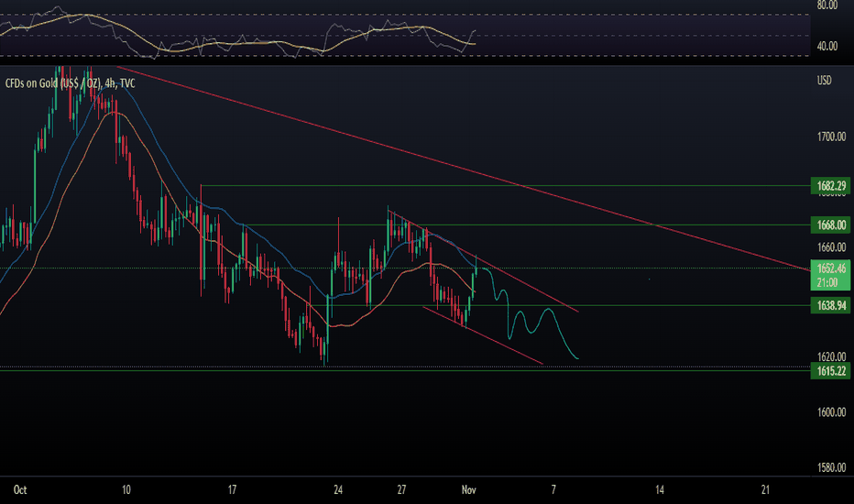Click the 1638.94 price level label
The height and width of the screenshot is (504, 854).
pyautogui.click(x=830, y=305)
